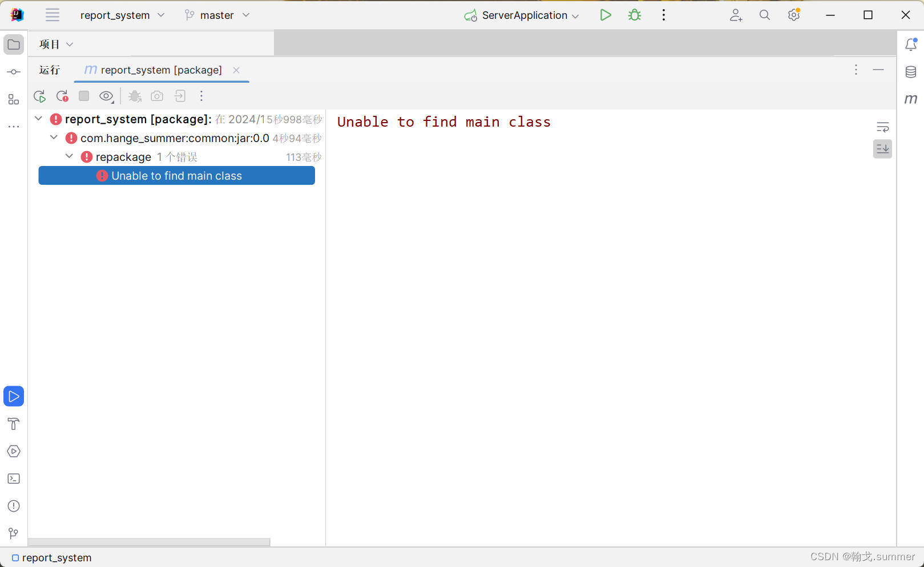Open the Maven tool window on the right
The height and width of the screenshot is (567, 924).
click(911, 99)
